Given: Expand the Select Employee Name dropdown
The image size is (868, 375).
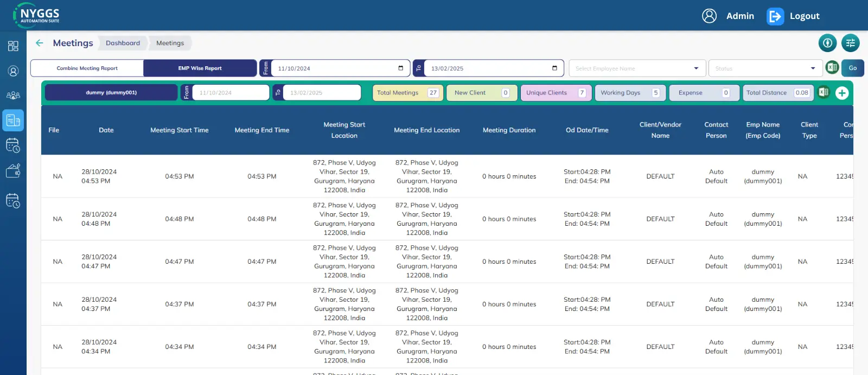Looking at the screenshot, I should click(x=637, y=68).
